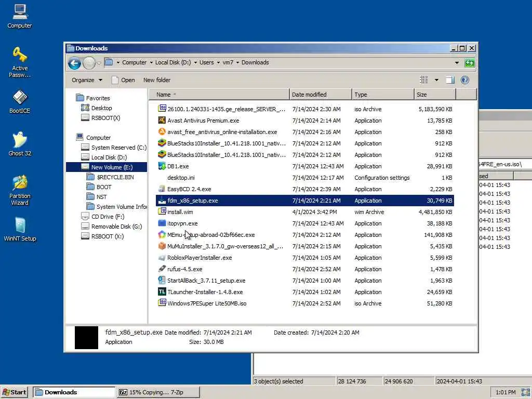Image resolution: width=532 pixels, height=399 pixels.
Task: Switch to 7-Zip copying taskbar button
Action: [x=158, y=392]
